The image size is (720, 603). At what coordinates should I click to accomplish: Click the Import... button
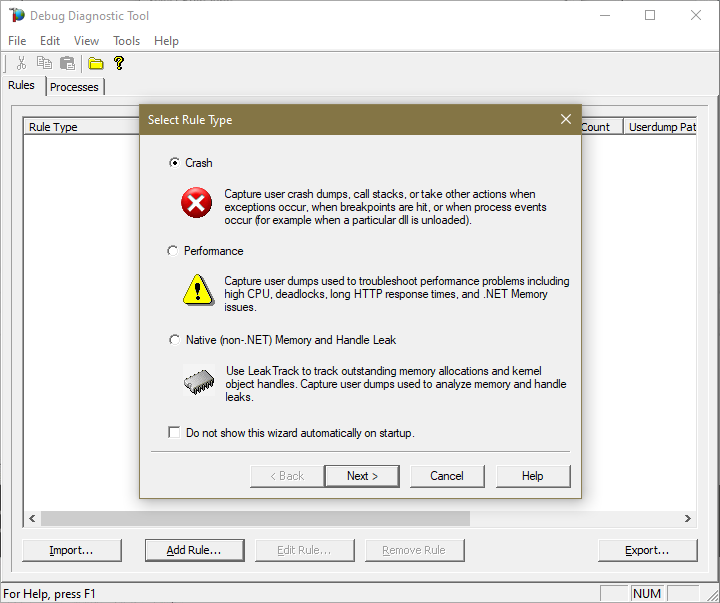72,550
